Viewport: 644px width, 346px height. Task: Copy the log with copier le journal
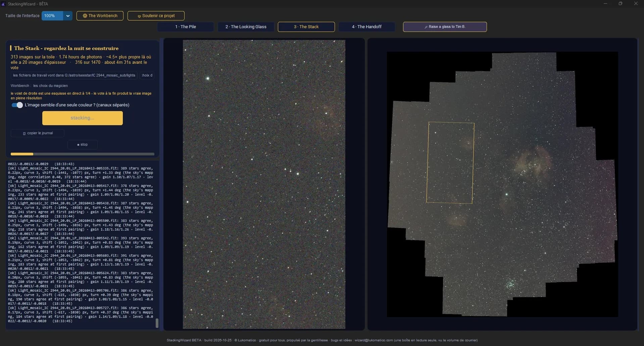point(38,133)
